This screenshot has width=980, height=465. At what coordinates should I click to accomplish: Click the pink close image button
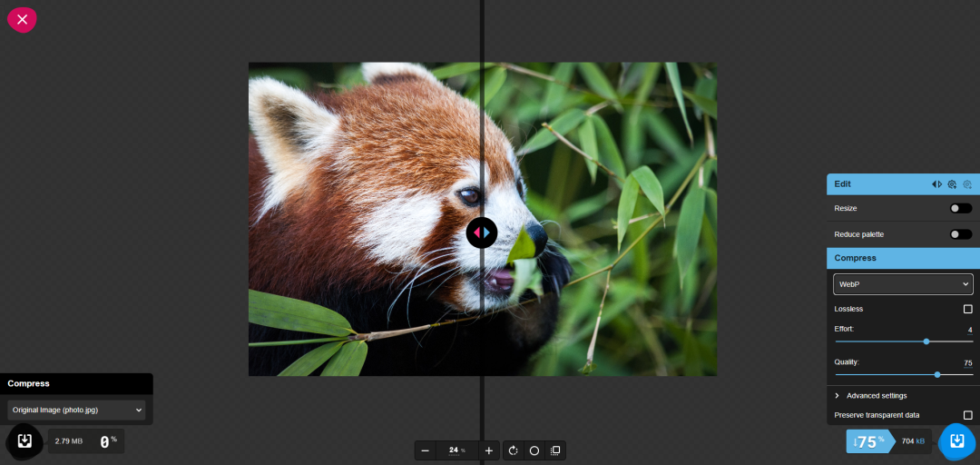pos(22,19)
